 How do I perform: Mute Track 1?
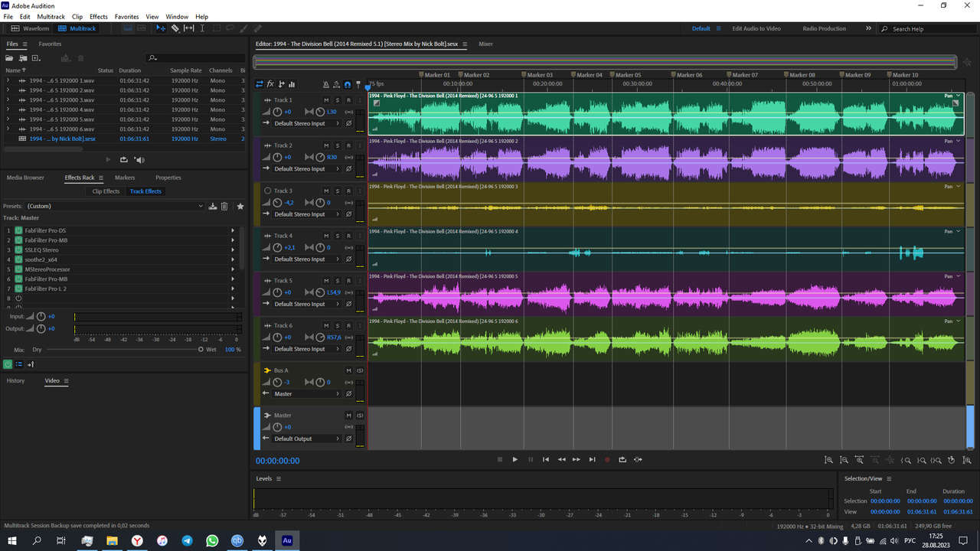(x=326, y=100)
